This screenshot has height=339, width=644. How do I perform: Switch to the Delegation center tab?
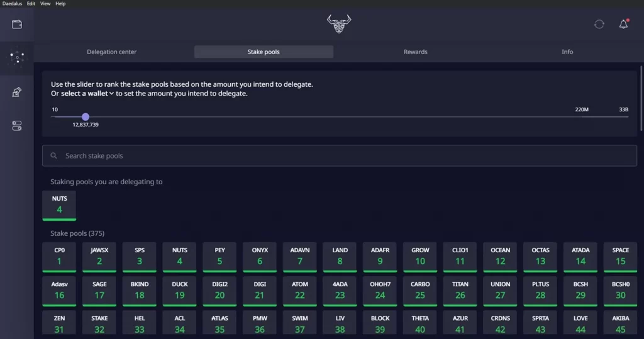(x=112, y=52)
